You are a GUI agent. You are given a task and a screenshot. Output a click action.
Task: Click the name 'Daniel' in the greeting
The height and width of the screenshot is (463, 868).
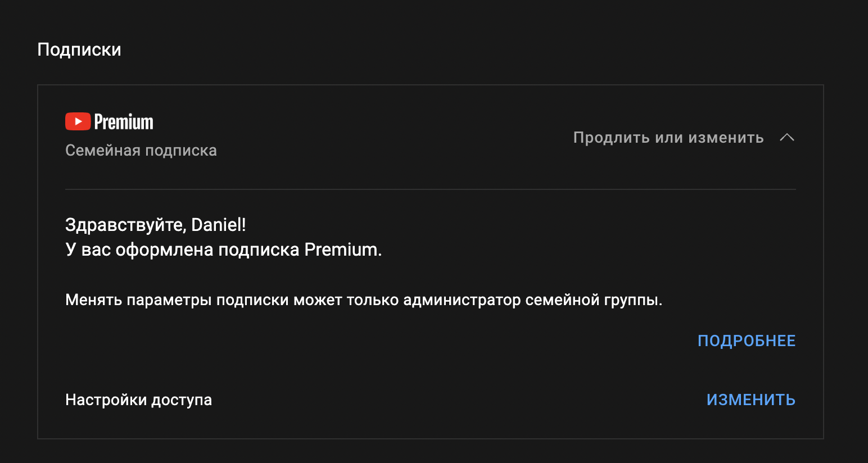tap(216, 225)
